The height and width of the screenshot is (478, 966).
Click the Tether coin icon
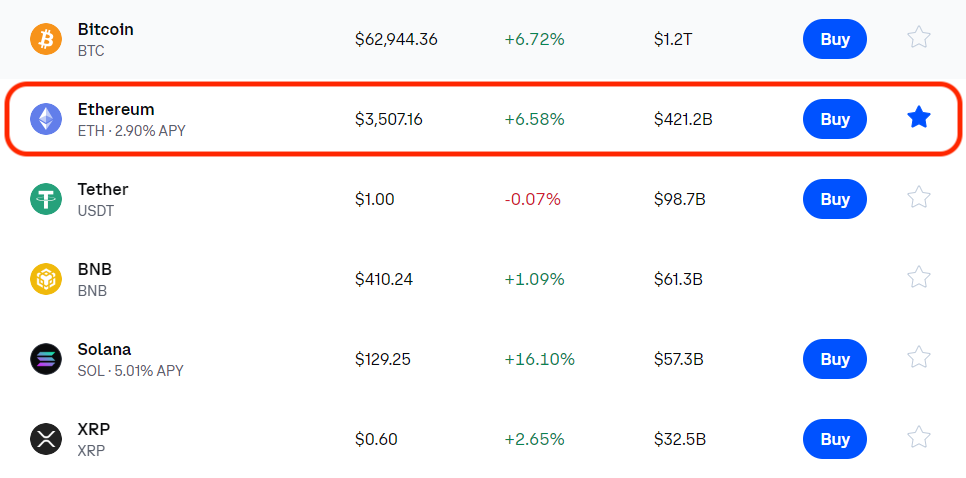[45, 199]
